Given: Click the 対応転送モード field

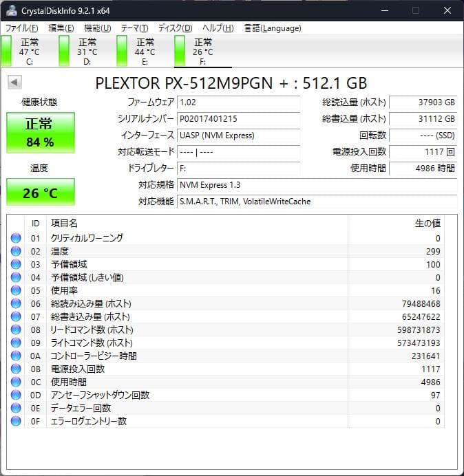Looking at the screenshot, I should point(239,152).
